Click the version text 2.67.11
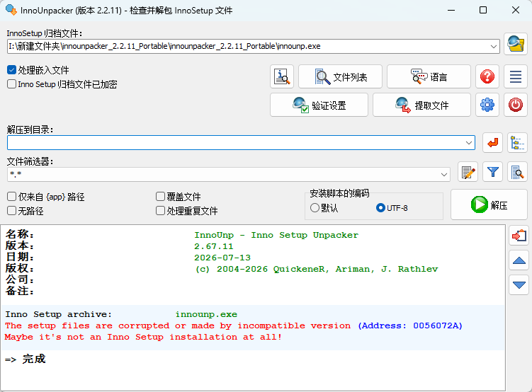The image size is (532, 392). 214,246
